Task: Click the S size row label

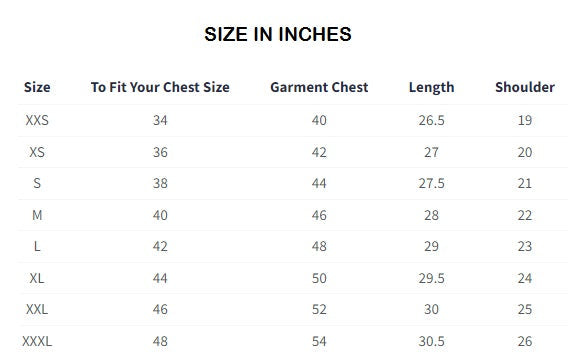Action: coord(37,183)
